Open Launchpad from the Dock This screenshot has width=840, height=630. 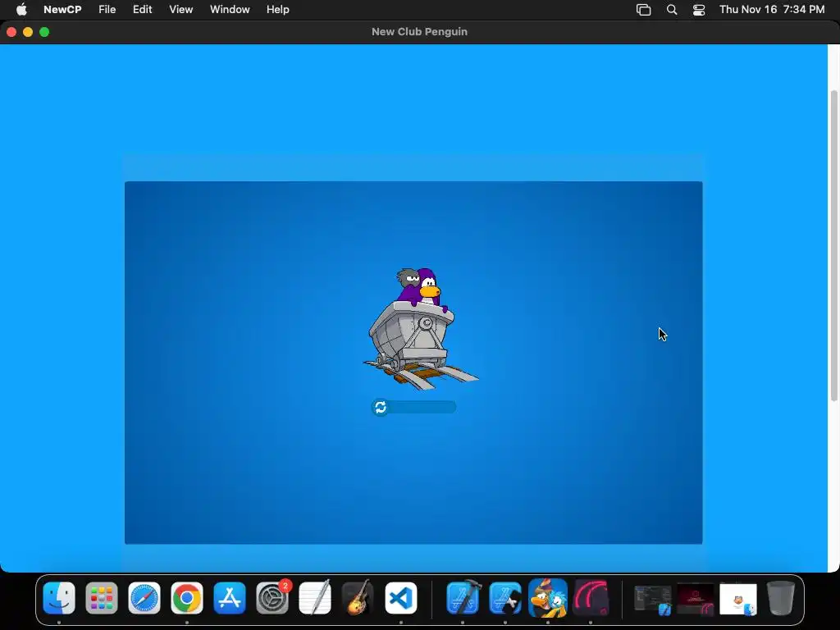coord(102,598)
